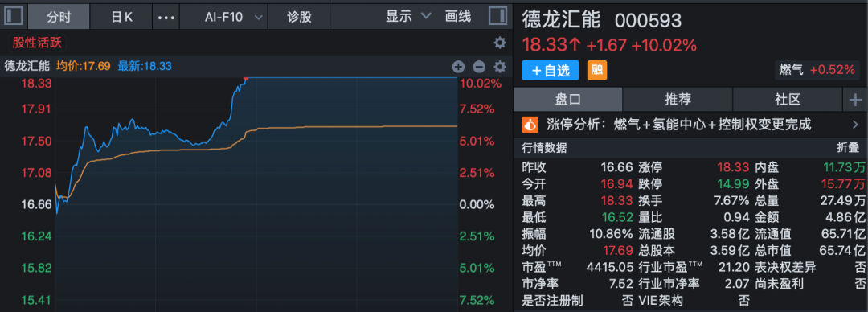Click 最低 value 16.52
The height and width of the screenshot is (312, 868).
[616, 217]
